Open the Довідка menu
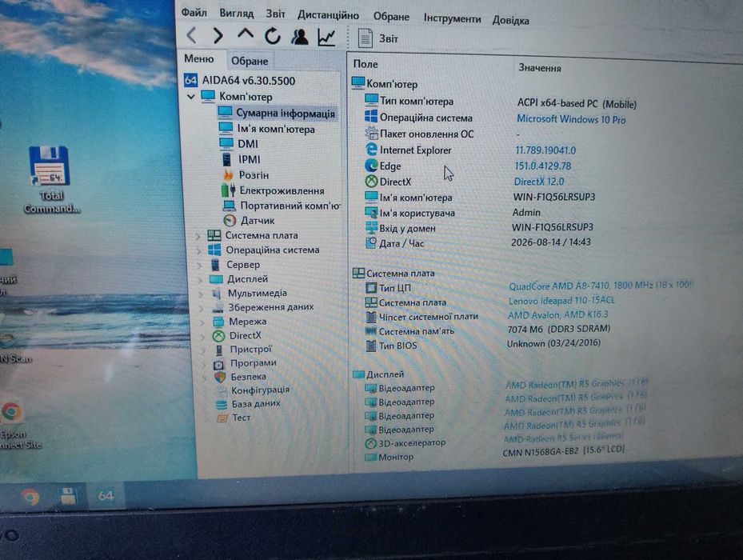 pyautogui.click(x=510, y=20)
